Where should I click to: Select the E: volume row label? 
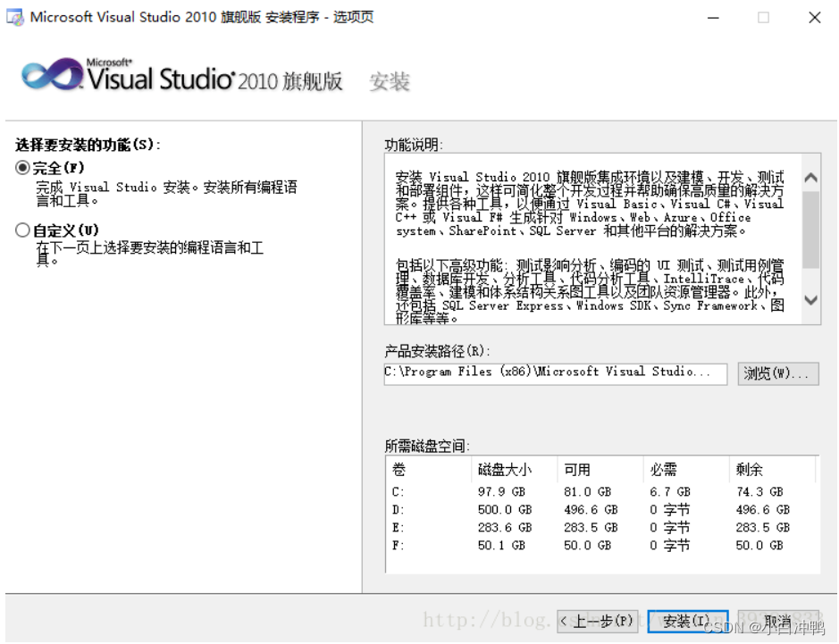(399, 527)
